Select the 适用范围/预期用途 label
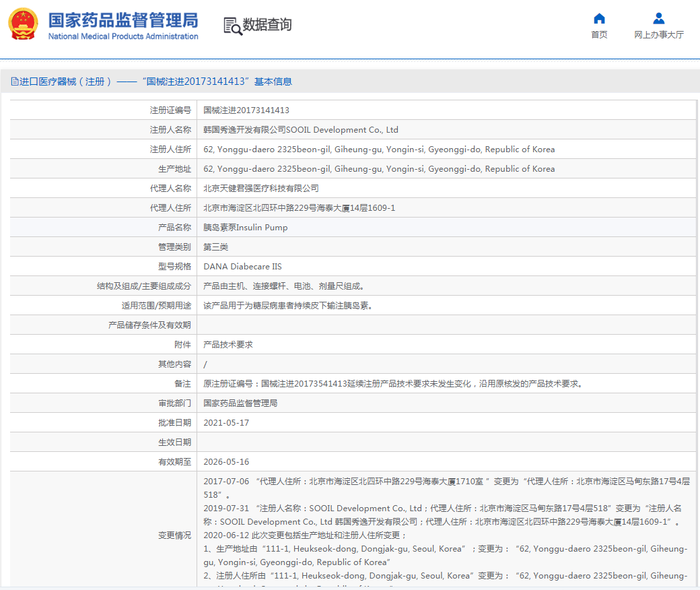700x590 pixels. point(156,306)
